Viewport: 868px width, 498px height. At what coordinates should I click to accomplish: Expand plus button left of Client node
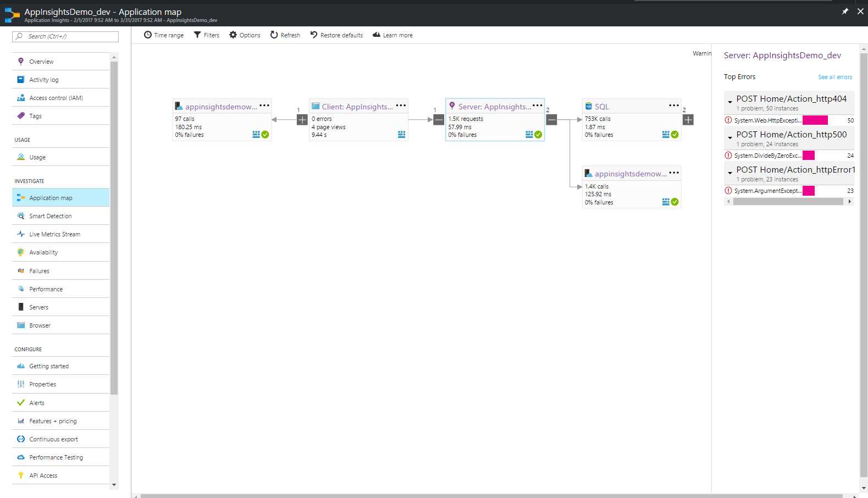pyautogui.click(x=302, y=120)
